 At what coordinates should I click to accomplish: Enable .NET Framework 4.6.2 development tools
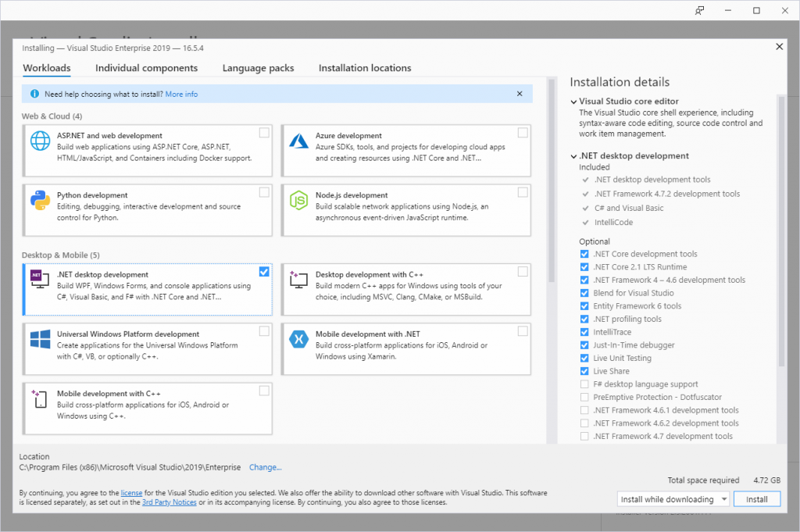click(x=584, y=423)
